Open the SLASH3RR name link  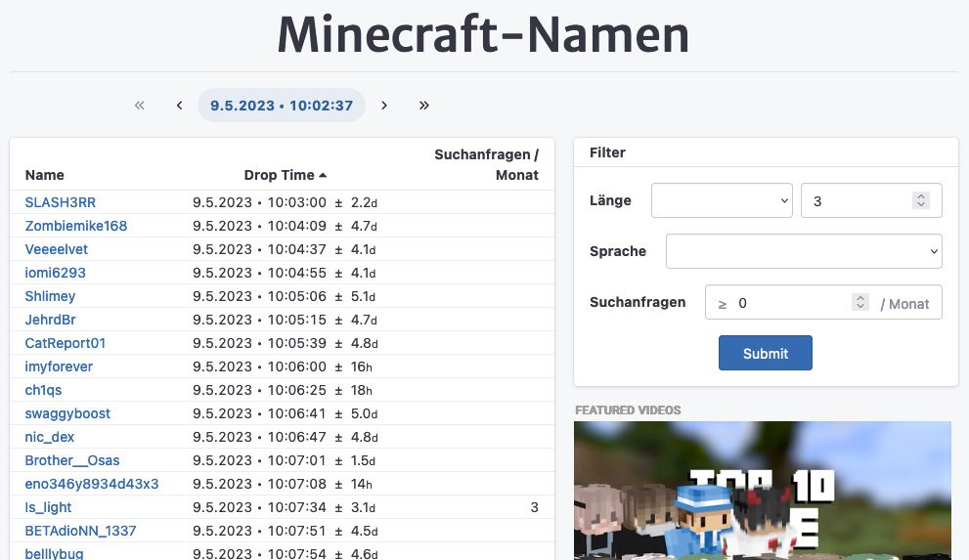(x=60, y=202)
